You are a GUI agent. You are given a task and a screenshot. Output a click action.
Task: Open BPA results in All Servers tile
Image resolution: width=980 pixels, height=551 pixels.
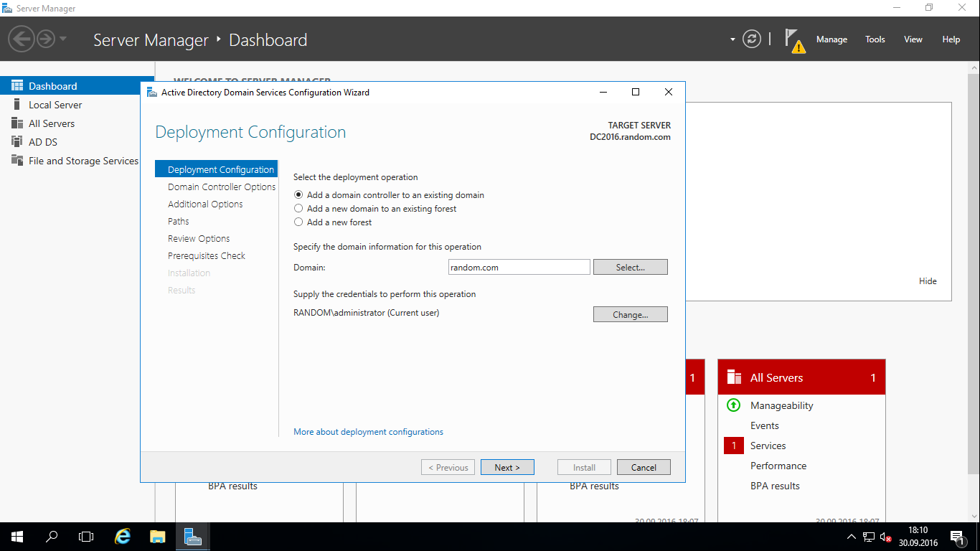pyautogui.click(x=775, y=486)
